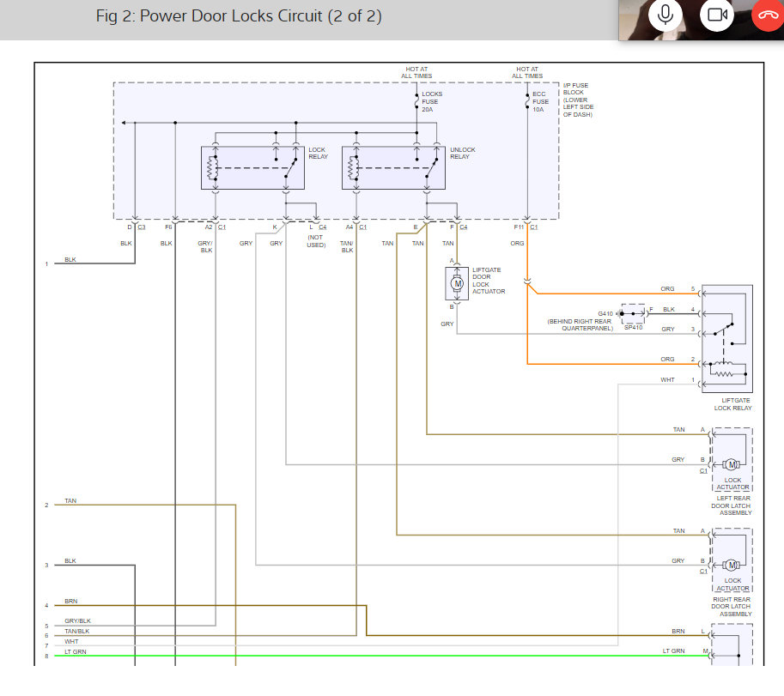Image resolution: width=784 pixels, height=696 pixels.
Task: Click the F11 C1 connector label
Action: pyautogui.click(x=526, y=227)
